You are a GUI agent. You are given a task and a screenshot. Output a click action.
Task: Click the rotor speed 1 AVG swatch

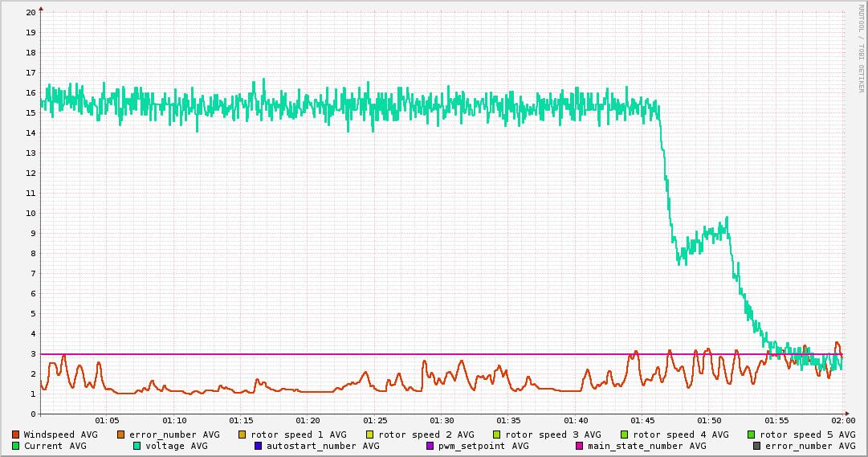pyautogui.click(x=242, y=435)
